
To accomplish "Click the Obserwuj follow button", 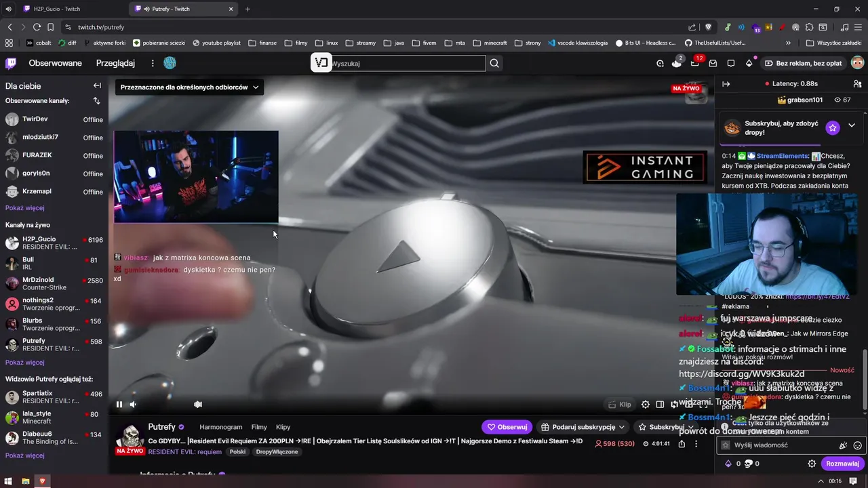I will point(507,427).
